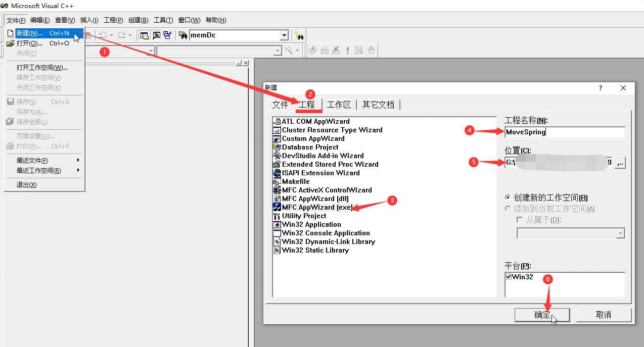Open the 帮助(H) menu

click(216, 20)
